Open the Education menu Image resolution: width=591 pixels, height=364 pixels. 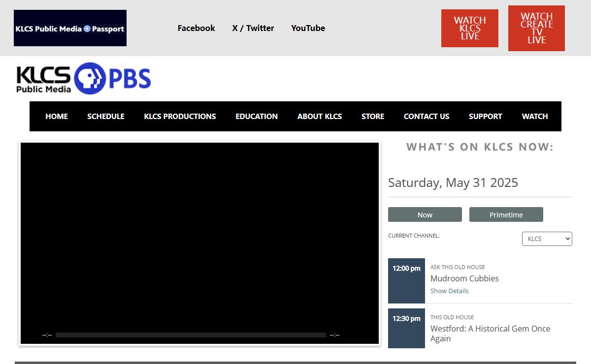[257, 116]
